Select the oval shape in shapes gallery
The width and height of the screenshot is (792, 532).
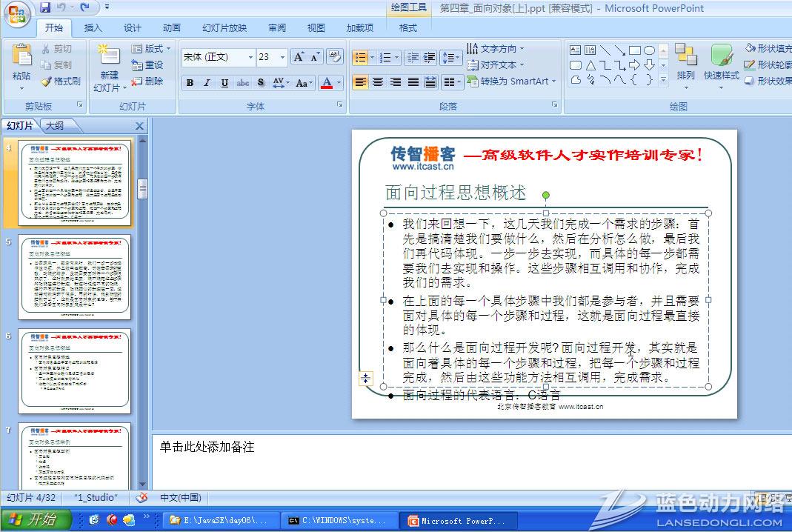coord(649,50)
